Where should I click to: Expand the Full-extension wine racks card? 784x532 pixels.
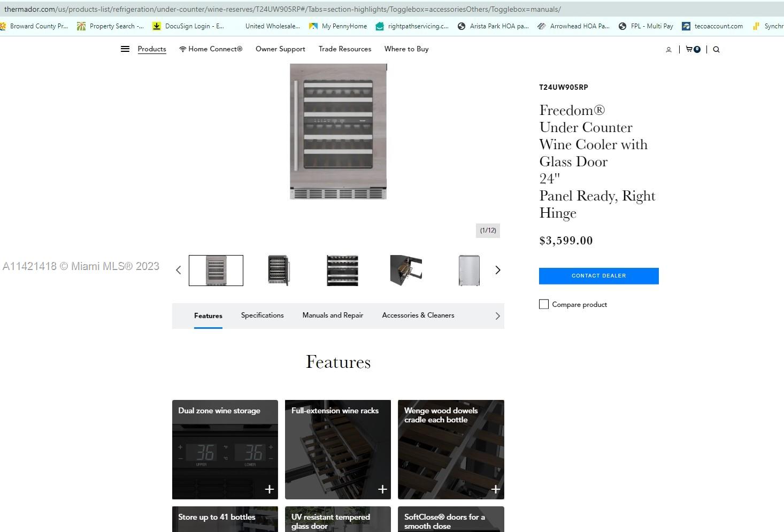coord(382,489)
